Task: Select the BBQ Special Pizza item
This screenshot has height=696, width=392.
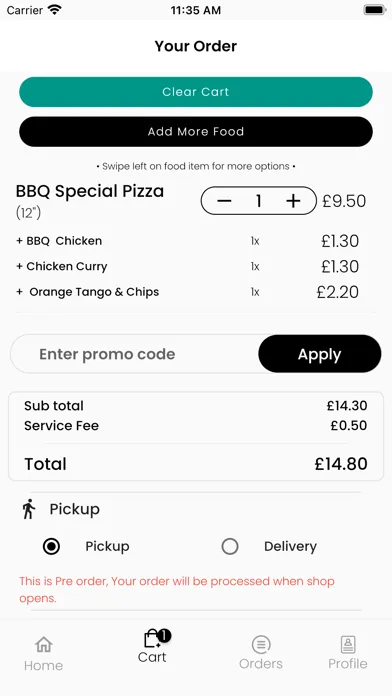Action: pyautogui.click(x=90, y=191)
